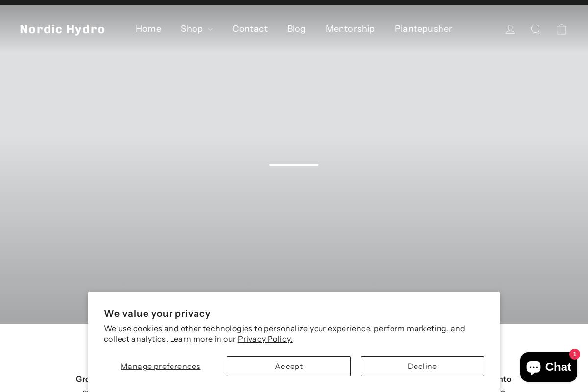588x392 pixels.
Task: Accept all cookies
Action: (x=289, y=366)
